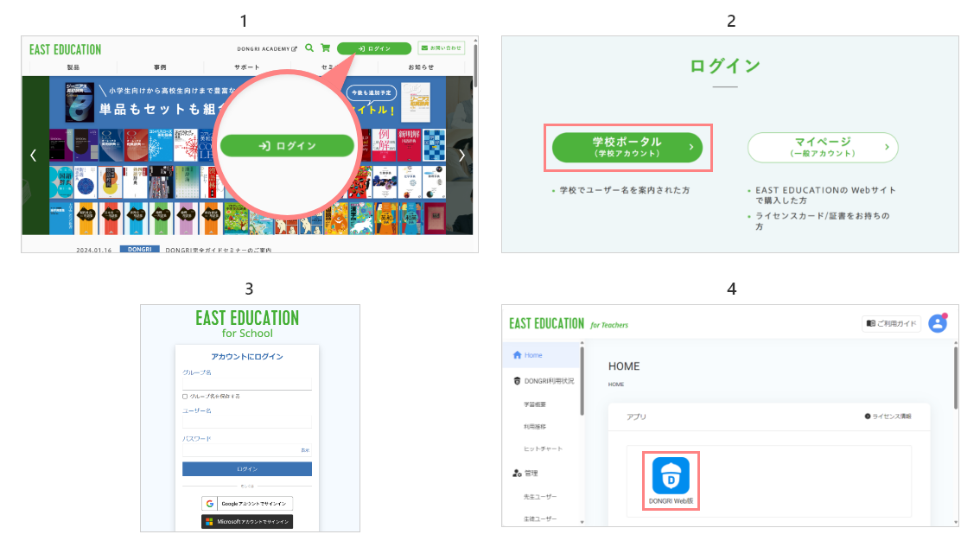Sign in with Google account button
The width and height of the screenshot is (980, 547).
(x=247, y=503)
